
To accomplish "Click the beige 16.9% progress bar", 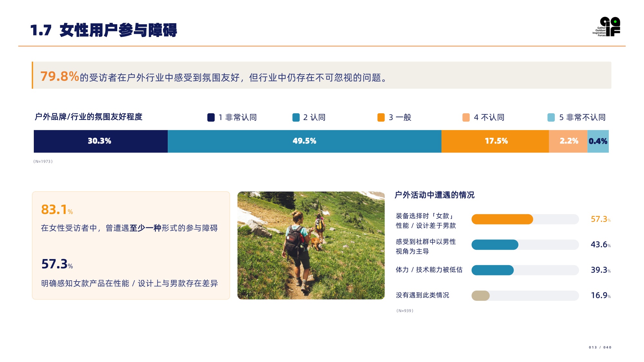I will pyautogui.click(x=480, y=295).
